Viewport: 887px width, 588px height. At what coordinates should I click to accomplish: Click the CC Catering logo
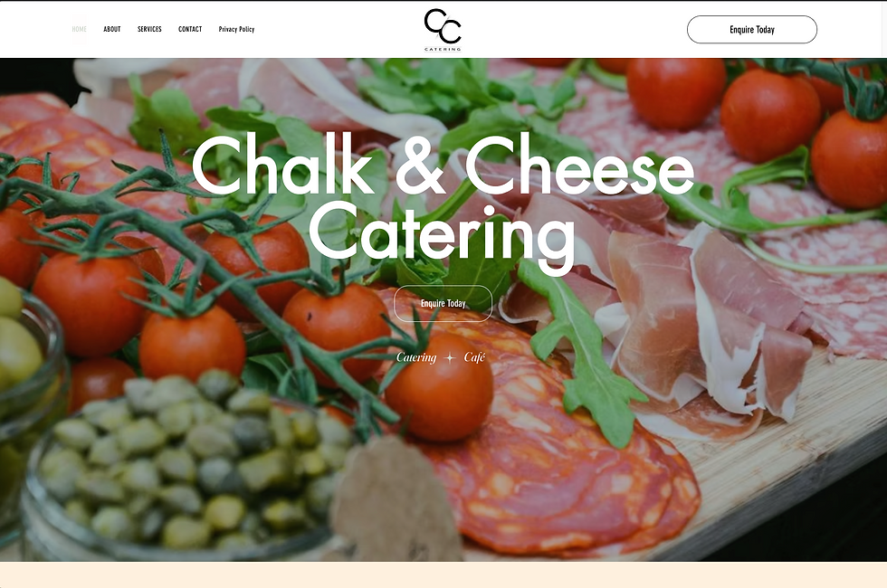click(x=443, y=29)
